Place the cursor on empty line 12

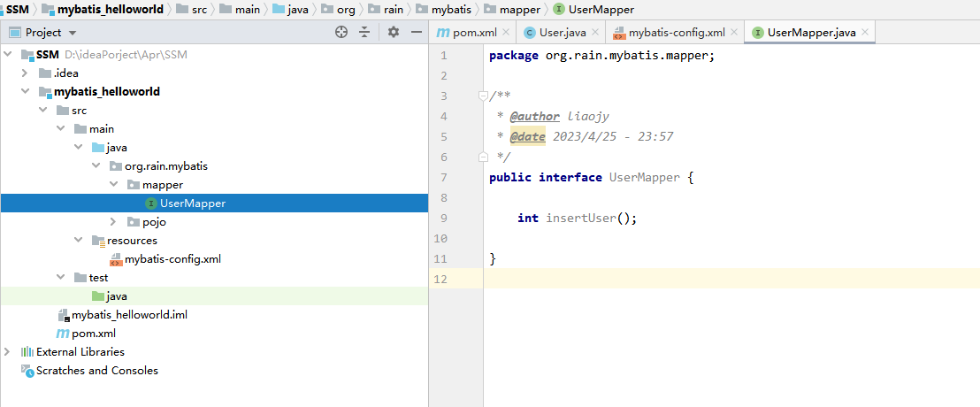pyautogui.click(x=731, y=279)
